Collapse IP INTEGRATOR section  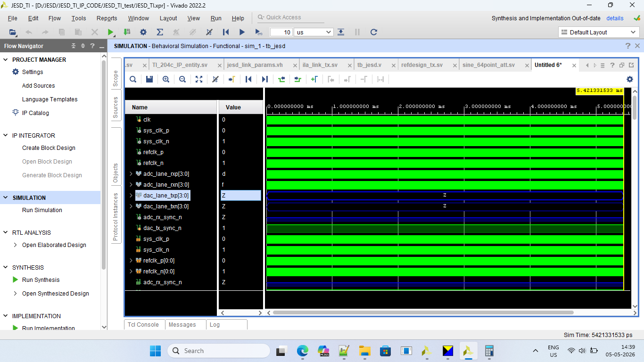click(6, 136)
